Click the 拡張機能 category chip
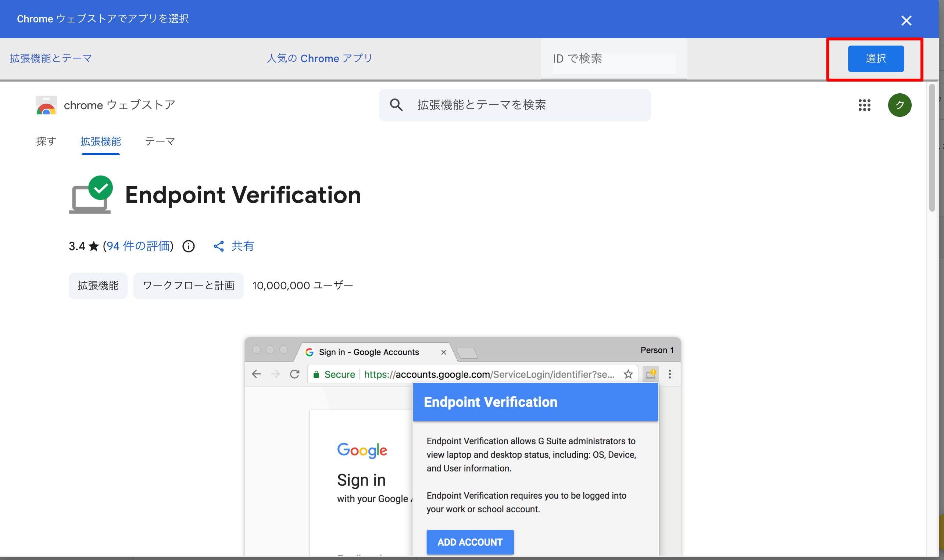Image resolution: width=944 pixels, height=560 pixels. 98,286
